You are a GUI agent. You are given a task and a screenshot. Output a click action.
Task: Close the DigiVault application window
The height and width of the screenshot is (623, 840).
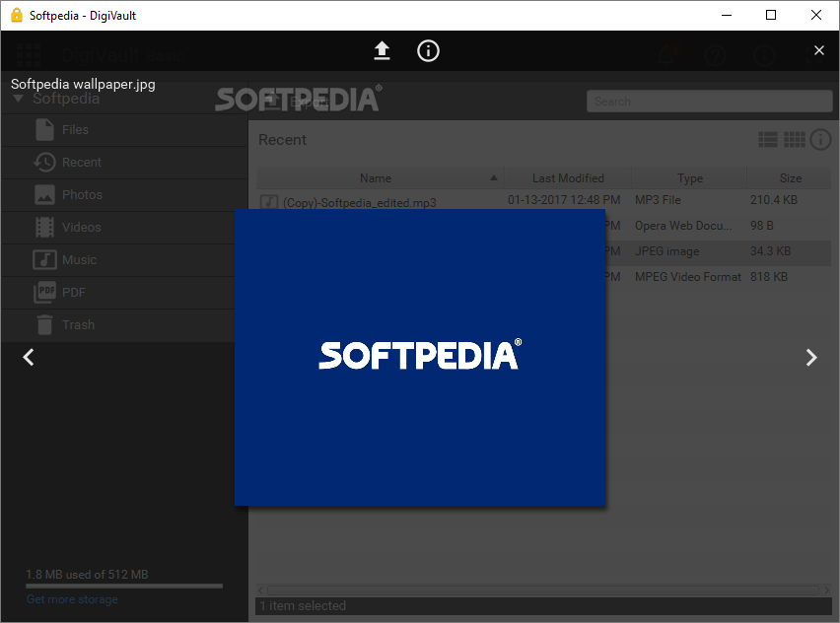pos(816,15)
